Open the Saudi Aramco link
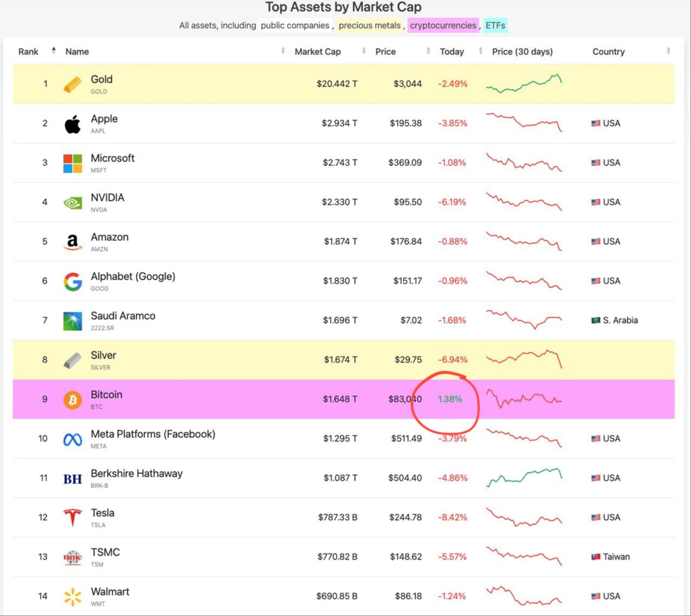 tap(123, 316)
